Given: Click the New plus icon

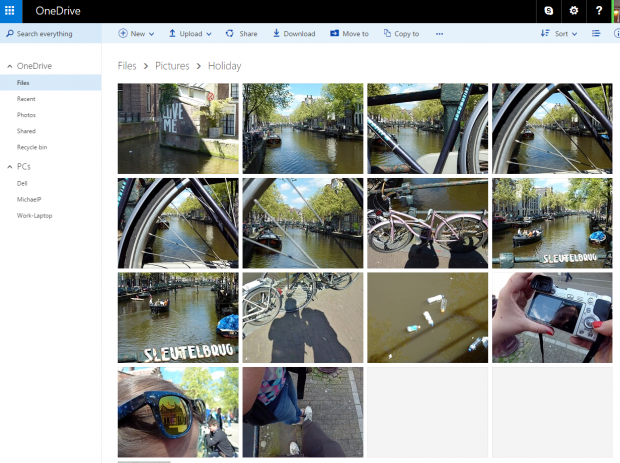Looking at the screenshot, I should [123, 34].
